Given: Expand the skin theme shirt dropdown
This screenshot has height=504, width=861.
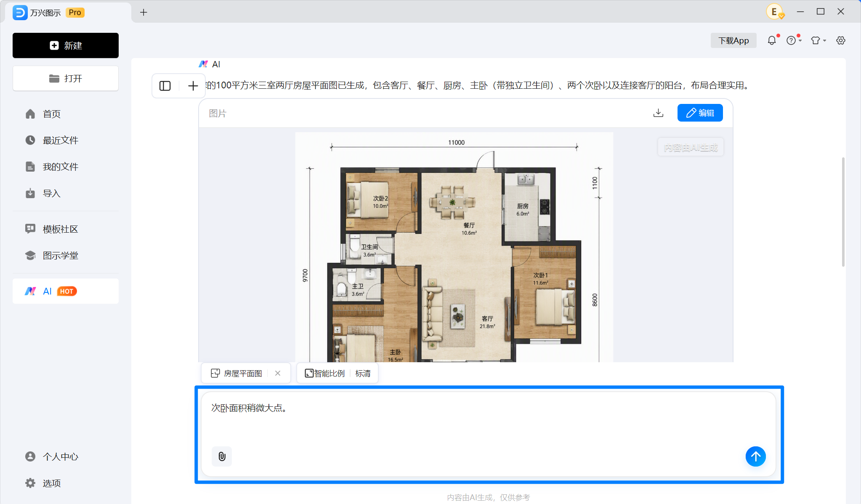Looking at the screenshot, I should pos(818,40).
